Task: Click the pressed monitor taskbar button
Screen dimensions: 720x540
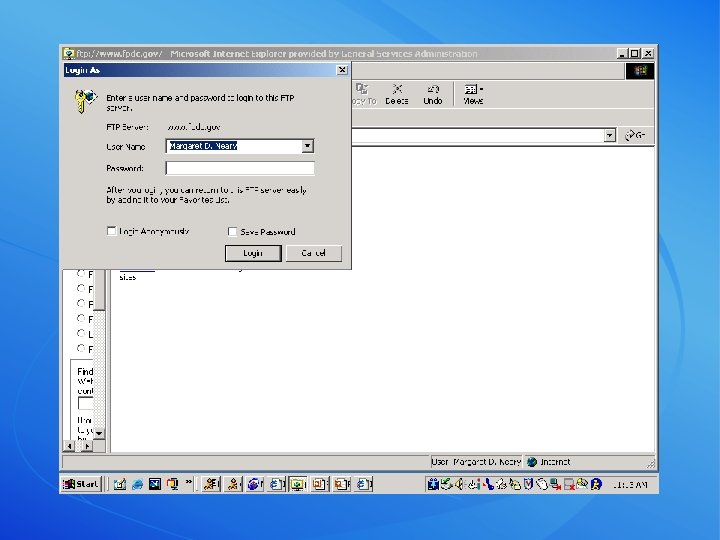Action: 298,484
